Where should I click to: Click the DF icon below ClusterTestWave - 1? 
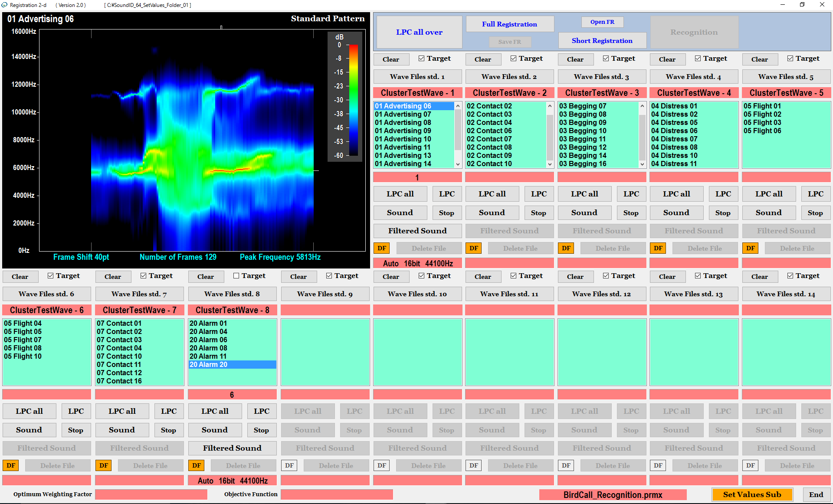point(381,248)
